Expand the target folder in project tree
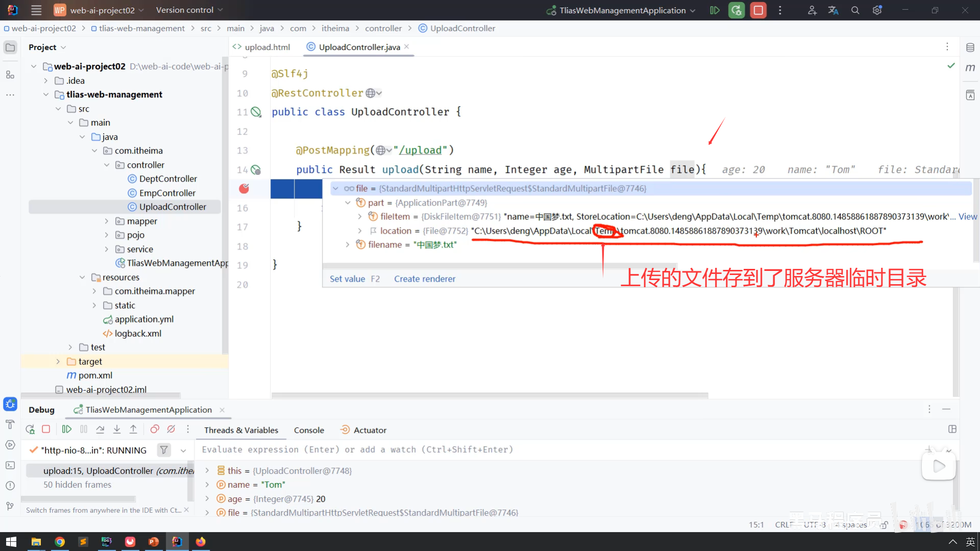This screenshot has height=551, width=980. [x=58, y=362]
